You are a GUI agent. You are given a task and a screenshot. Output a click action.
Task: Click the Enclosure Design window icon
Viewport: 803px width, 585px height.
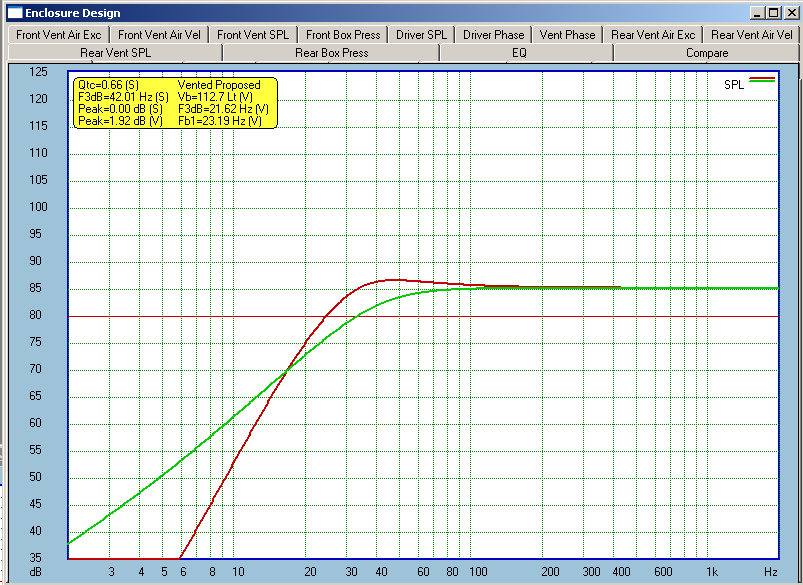tap(14, 13)
